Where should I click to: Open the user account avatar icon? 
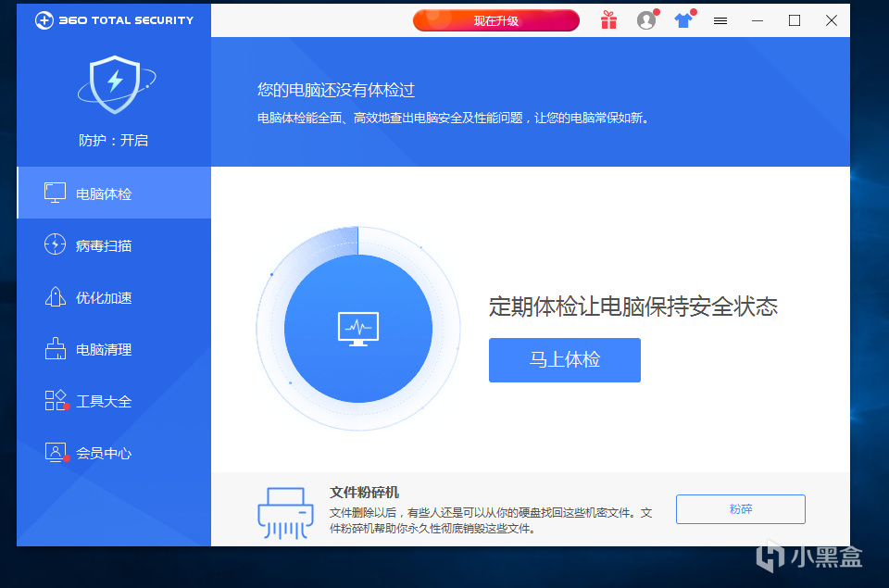(x=646, y=20)
